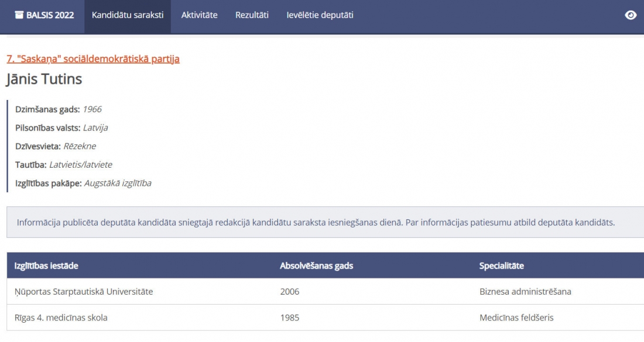Click the Specialitāte column header
The image size is (644, 342).
point(501,265)
